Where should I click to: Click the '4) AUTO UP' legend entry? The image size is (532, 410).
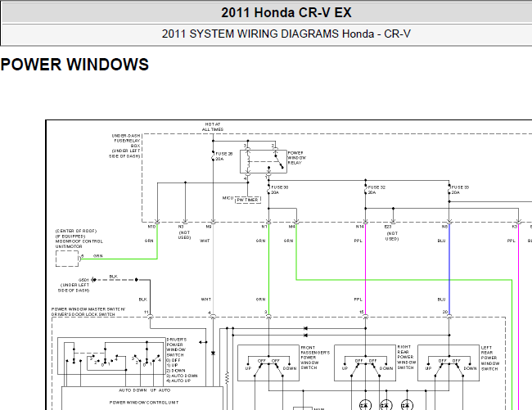[178, 381]
